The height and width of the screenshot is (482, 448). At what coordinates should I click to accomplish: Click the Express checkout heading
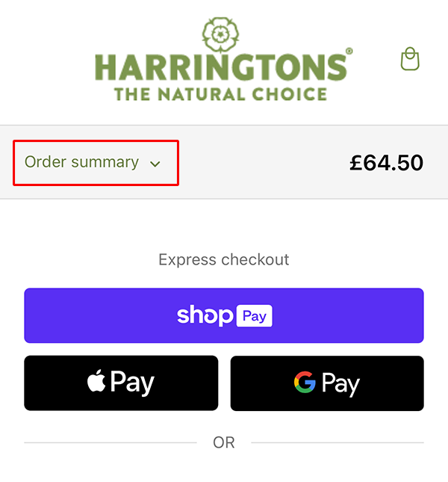tap(224, 260)
